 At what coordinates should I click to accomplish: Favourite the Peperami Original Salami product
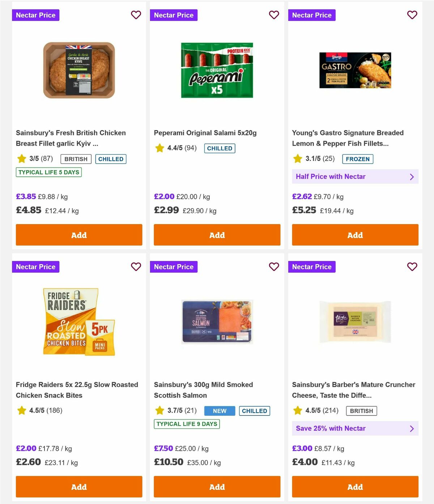point(274,15)
